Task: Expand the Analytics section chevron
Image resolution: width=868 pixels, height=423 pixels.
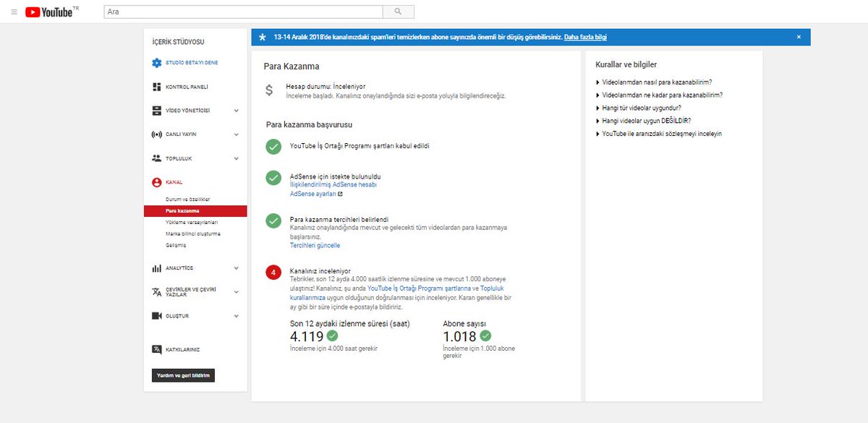Action: pos(236,268)
